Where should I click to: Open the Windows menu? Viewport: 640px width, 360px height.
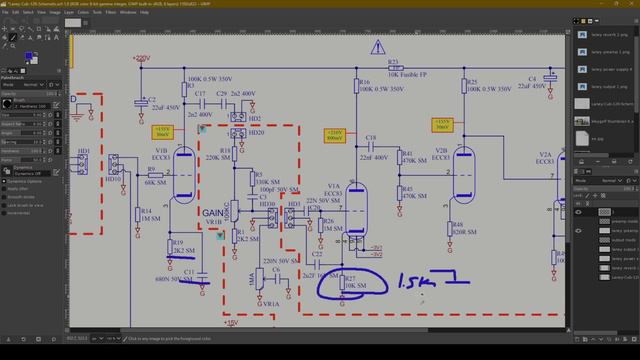tap(128, 12)
